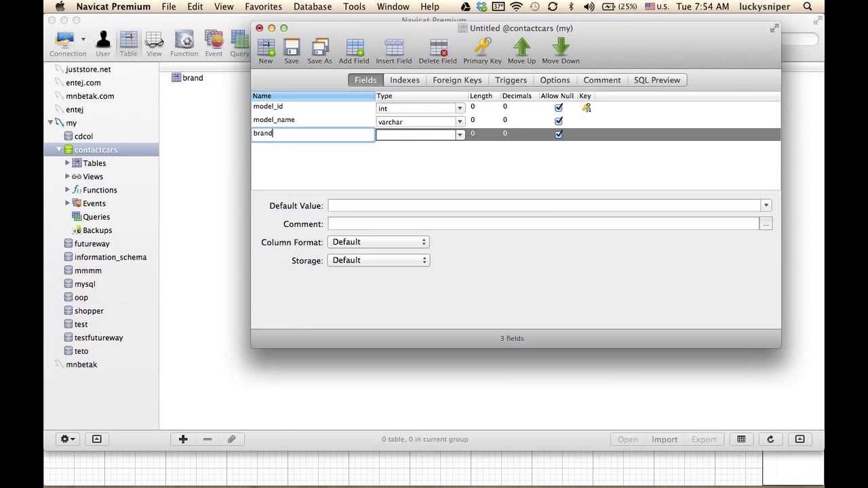
Task: Expand the Tables tree node
Action: pyautogui.click(x=67, y=163)
